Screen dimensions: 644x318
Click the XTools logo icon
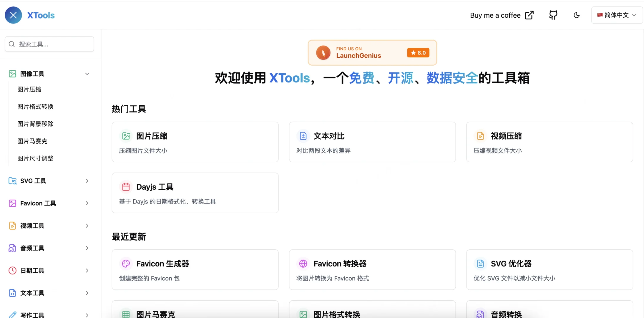pyautogui.click(x=13, y=15)
